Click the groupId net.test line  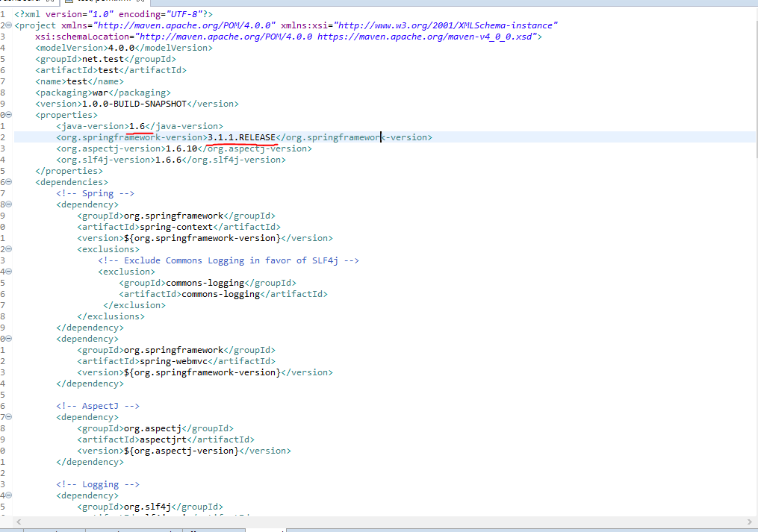pyautogui.click(x=105, y=59)
